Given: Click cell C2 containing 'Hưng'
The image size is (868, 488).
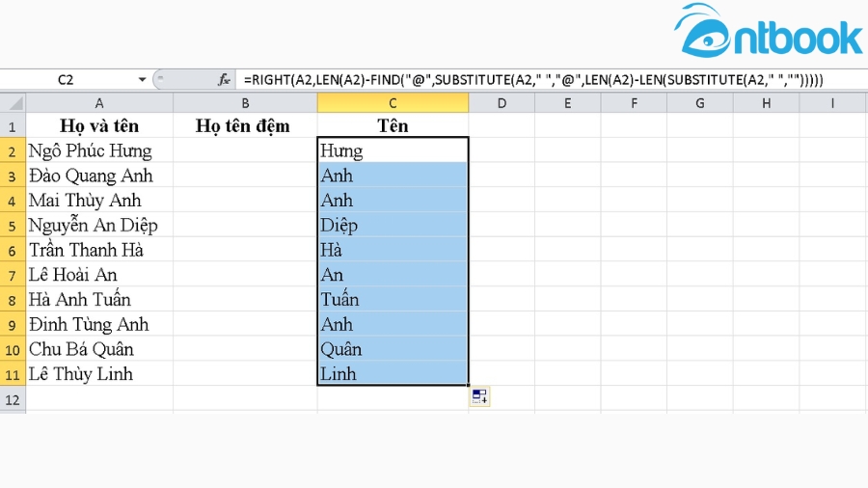Looking at the screenshot, I should [x=393, y=149].
